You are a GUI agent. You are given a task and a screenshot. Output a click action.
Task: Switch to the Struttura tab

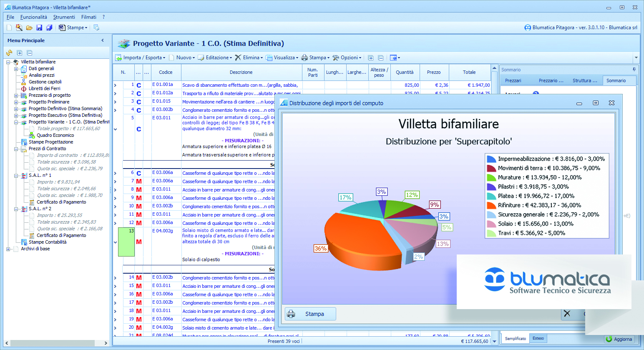[585, 81]
